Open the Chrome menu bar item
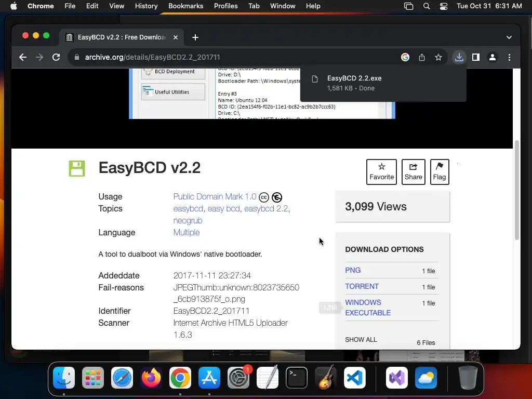Image resolution: width=532 pixels, height=399 pixels. (x=41, y=6)
